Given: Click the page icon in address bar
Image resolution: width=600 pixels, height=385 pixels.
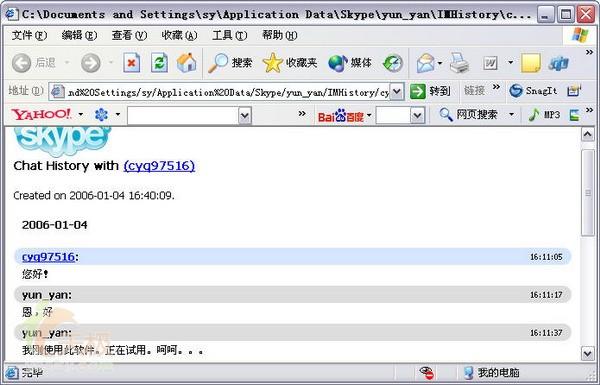Looking at the screenshot, I should [x=57, y=91].
